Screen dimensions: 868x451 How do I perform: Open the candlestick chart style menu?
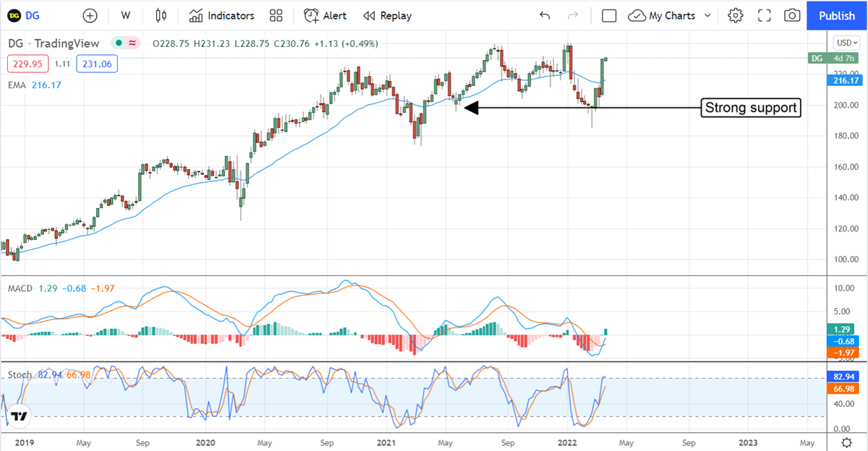161,15
